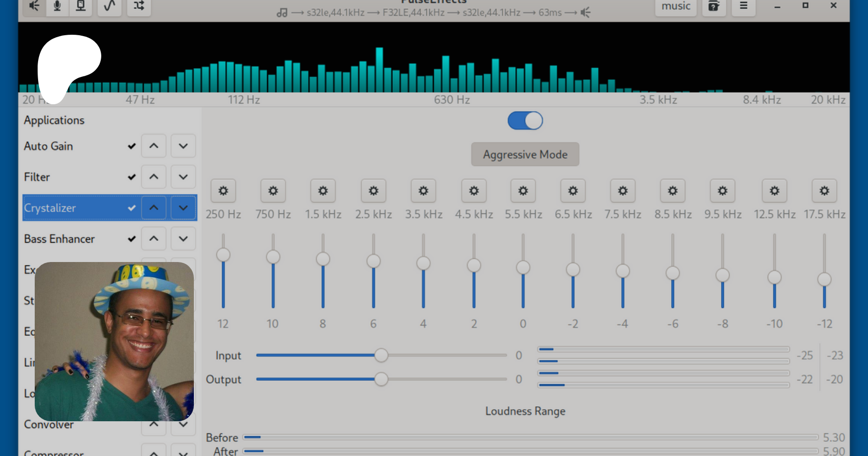The height and width of the screenshot is (456, 868).
Task: Select Applications in the sidebar
Action: [54, 120]
